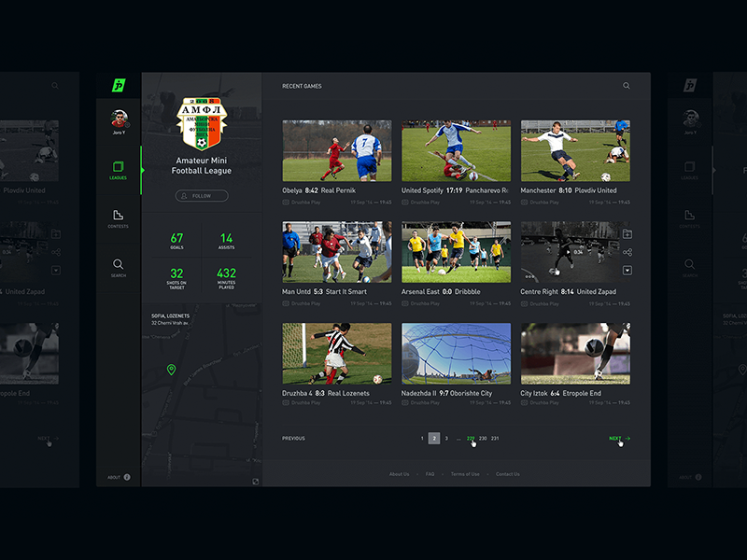
Task: Open dropdown arrow icon on Centre Right thumbnail
Action: point(627,271)
